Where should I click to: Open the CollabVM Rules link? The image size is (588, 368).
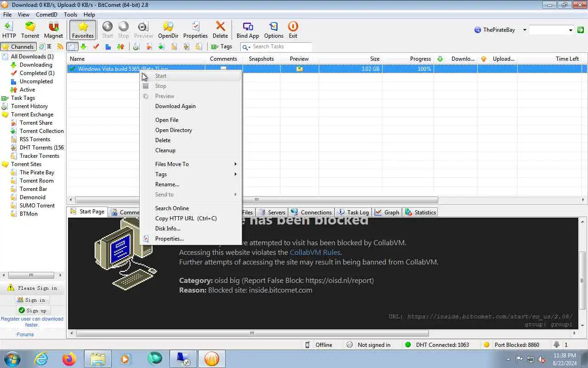coord(315,253)
